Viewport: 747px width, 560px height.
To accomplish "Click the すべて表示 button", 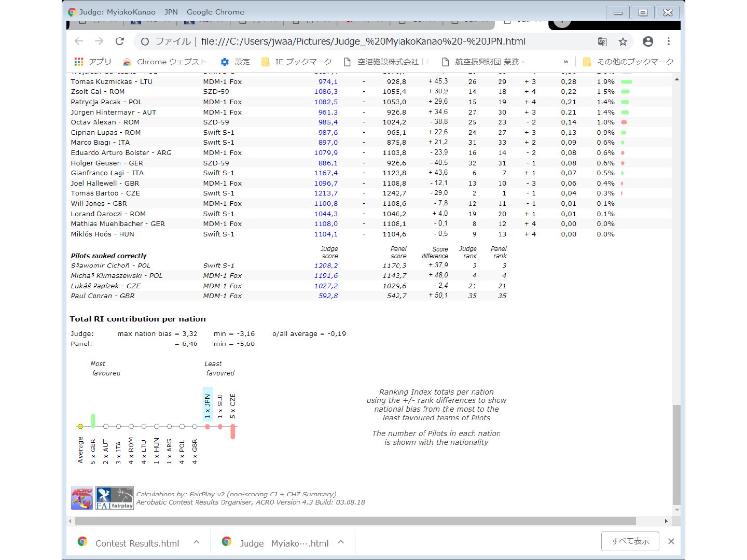I will pyautogui.click(x=630, y=541).
